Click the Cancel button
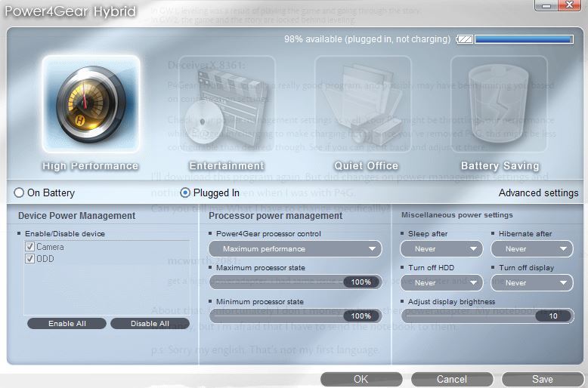 pos(452,379)
